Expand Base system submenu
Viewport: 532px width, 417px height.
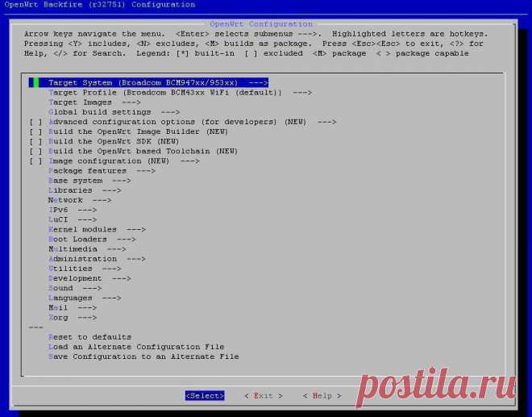click(89, 181)
